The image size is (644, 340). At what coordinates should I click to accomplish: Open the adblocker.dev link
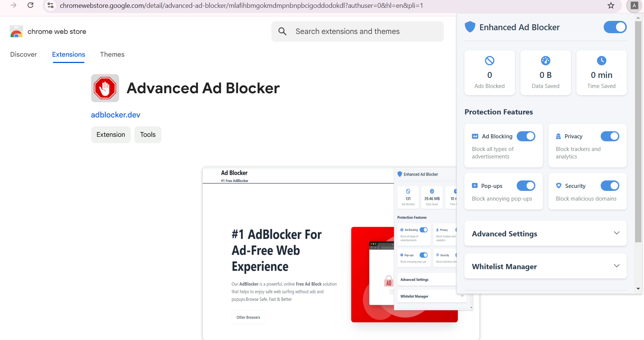116,115
